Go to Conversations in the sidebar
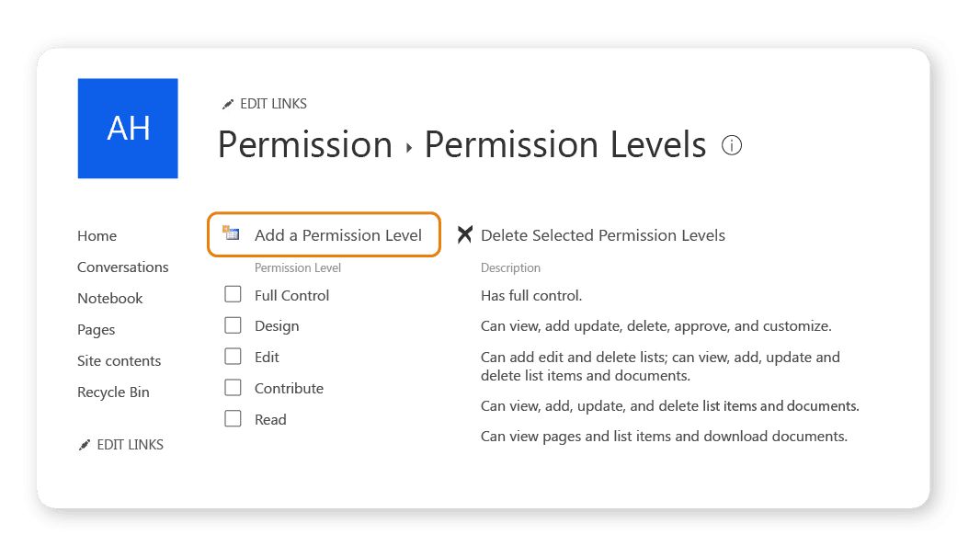This screenshot has width=980, height=557. 123,267
